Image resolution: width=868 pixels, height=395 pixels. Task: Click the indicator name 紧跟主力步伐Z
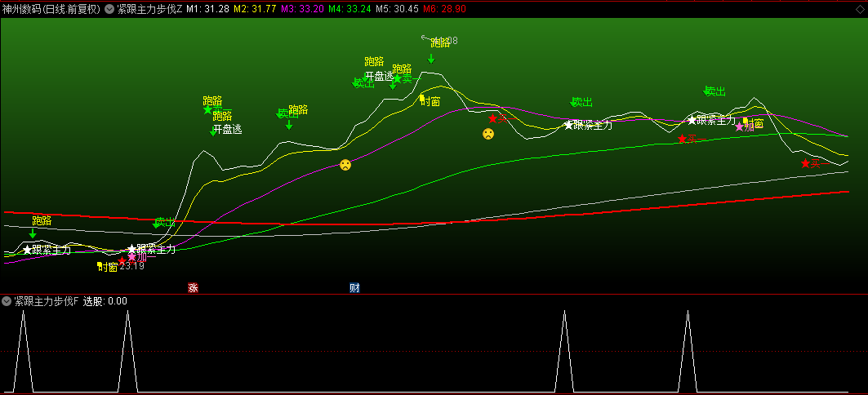149,9
